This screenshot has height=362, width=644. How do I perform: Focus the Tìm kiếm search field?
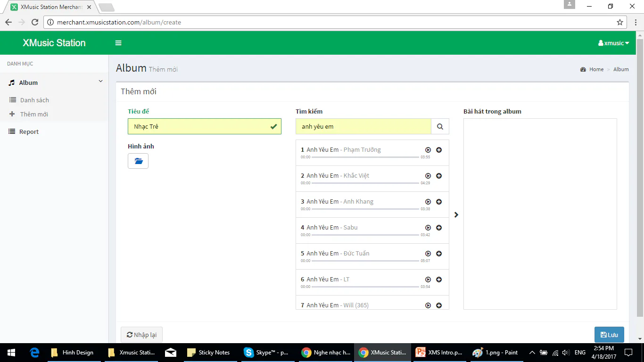coord(363,126)
